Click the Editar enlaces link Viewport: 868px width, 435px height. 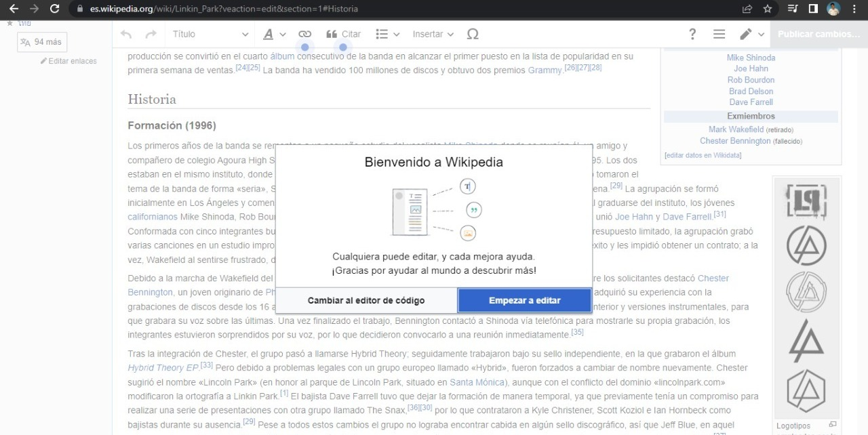pos(68,61)
